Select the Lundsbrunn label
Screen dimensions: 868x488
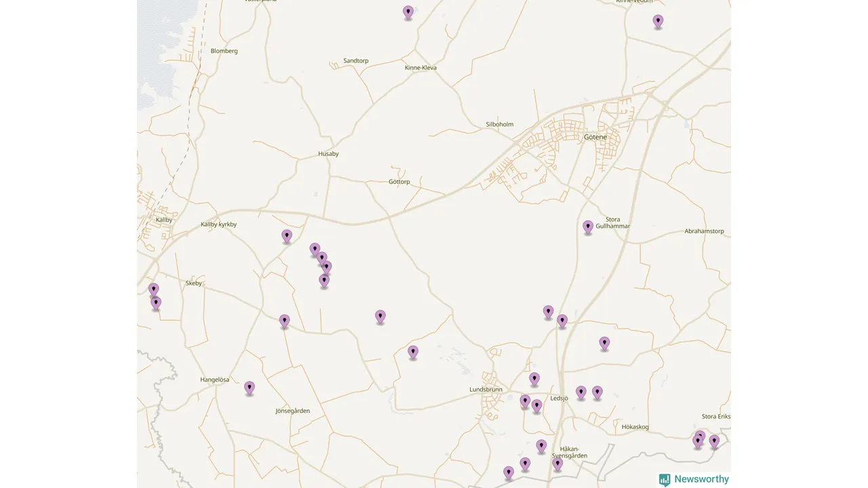tap(486, 390)
